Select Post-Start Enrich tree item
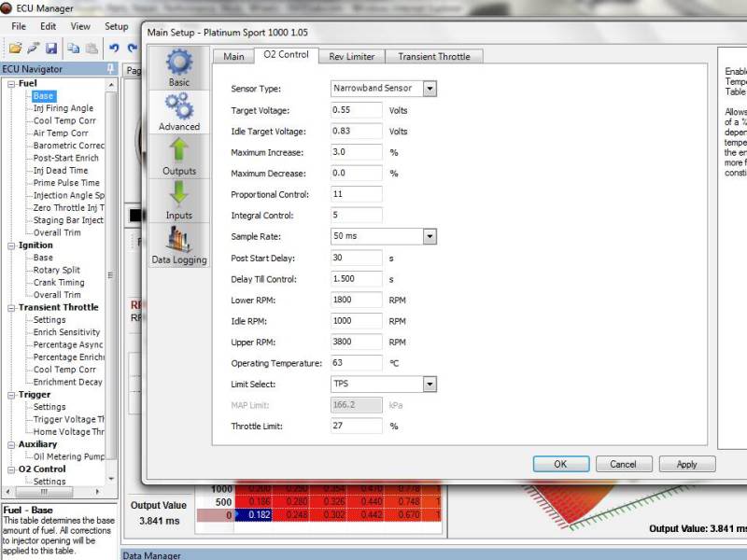This screenshot has height=560, width=747. (x=65, y=158)
